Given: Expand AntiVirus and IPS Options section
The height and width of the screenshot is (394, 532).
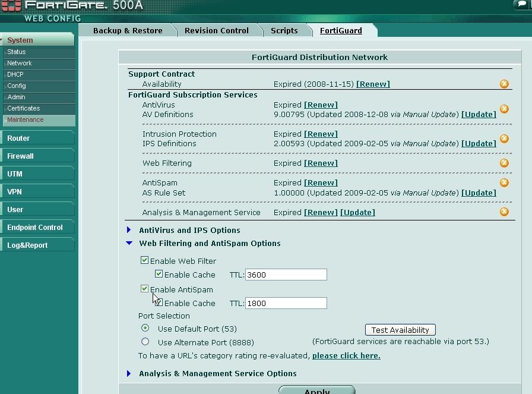Looking at the screenshot, I should [x=129, y=230].
